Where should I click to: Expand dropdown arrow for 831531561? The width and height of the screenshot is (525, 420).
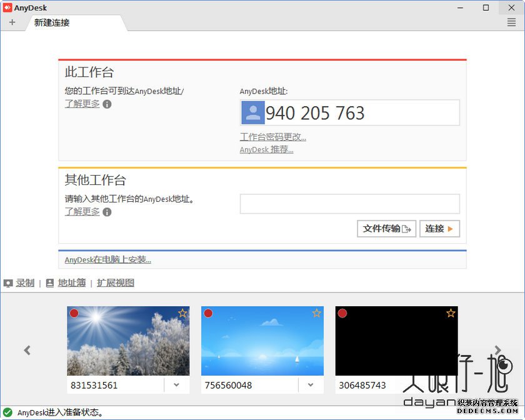tap(176, 385)
